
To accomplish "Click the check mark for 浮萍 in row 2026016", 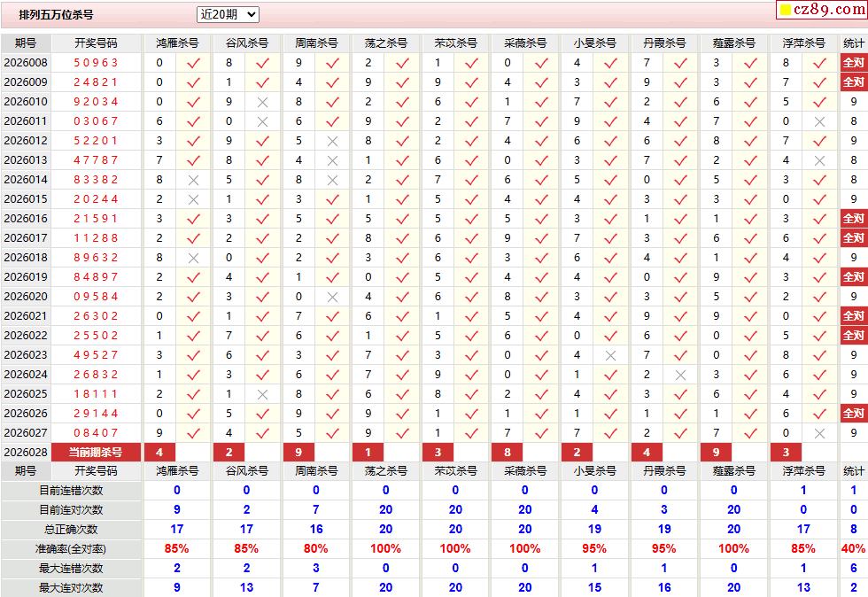I will [x=820, y=219].
